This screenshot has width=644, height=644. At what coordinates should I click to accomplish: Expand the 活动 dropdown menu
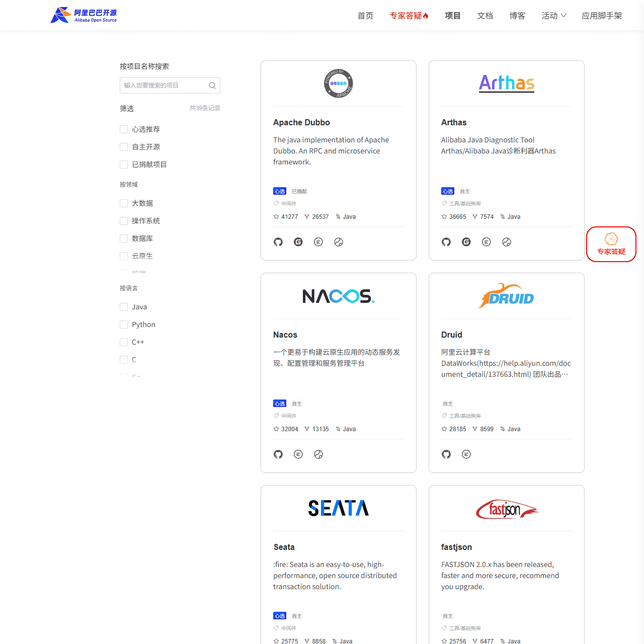pos(553,16)
